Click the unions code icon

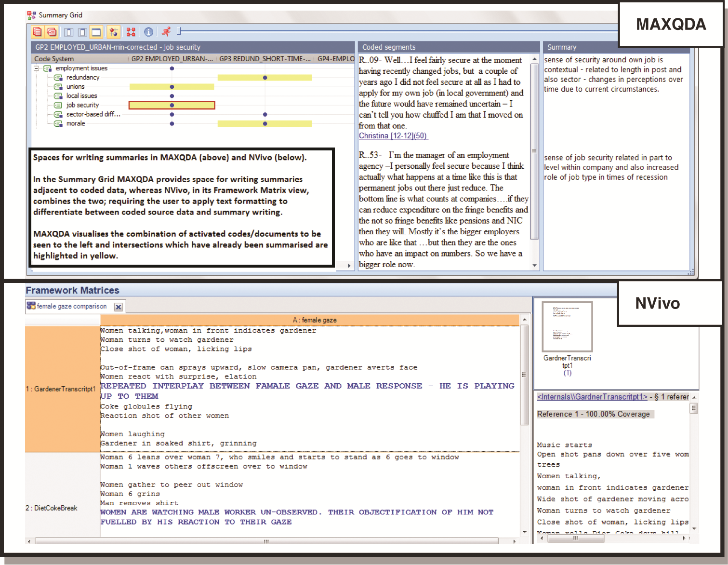click(x=58, y=87)
